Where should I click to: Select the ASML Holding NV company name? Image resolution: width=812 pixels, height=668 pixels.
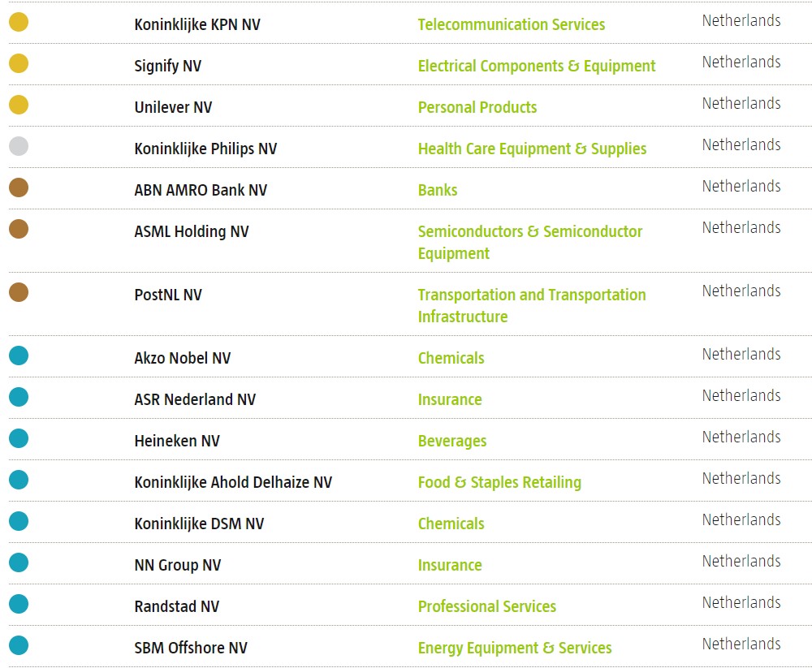[x=192, y=231]
